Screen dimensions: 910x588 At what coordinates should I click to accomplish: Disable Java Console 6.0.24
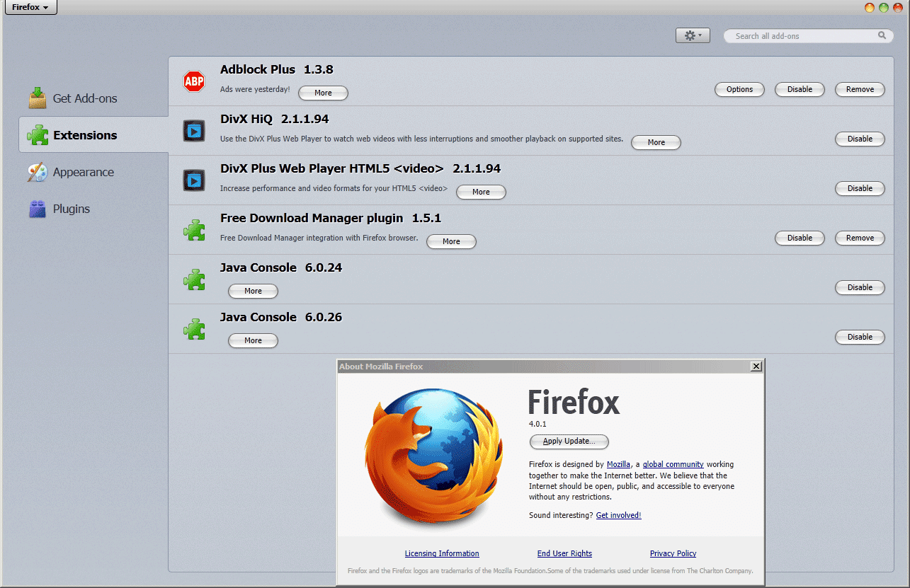[x=860, y=287]
